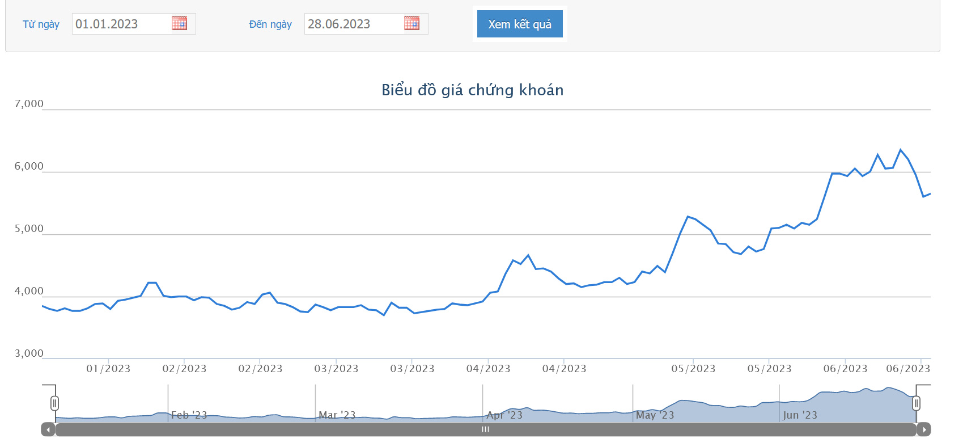
Task: Open the Từ ngày calendar picker icon
Action: (179, 23)
